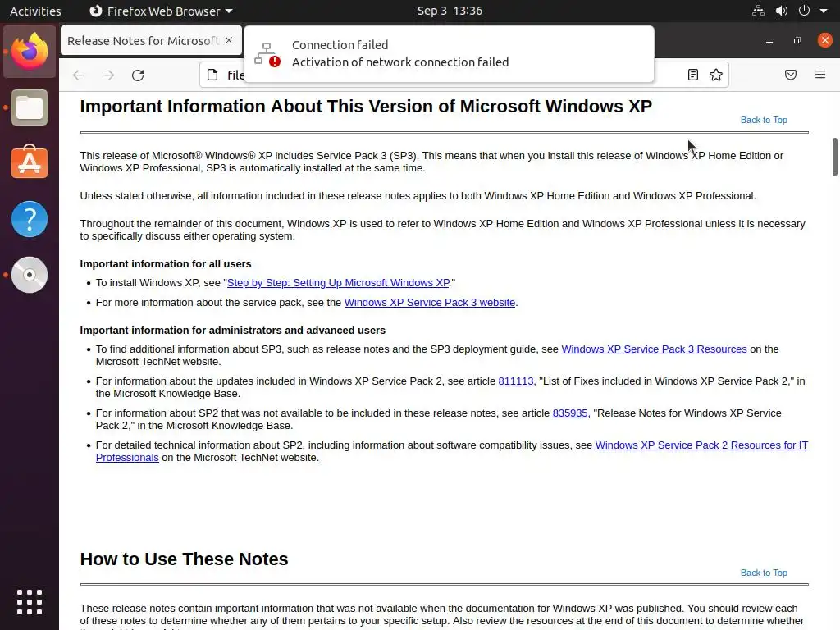Screen dimensions: 840x630
Task: Click the power icon in top bar
Action: 804,11
